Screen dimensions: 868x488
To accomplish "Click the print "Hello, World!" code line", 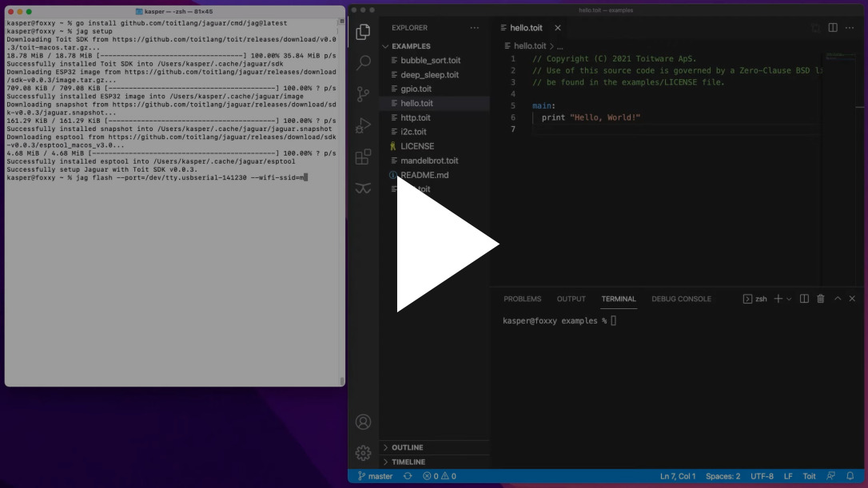I will coord(591,117).
